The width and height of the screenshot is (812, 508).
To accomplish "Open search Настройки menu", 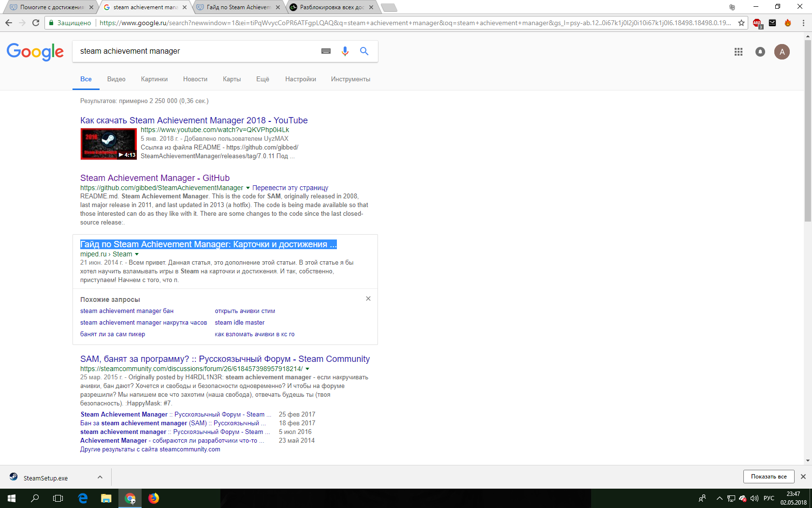I will tap(301, 79).
